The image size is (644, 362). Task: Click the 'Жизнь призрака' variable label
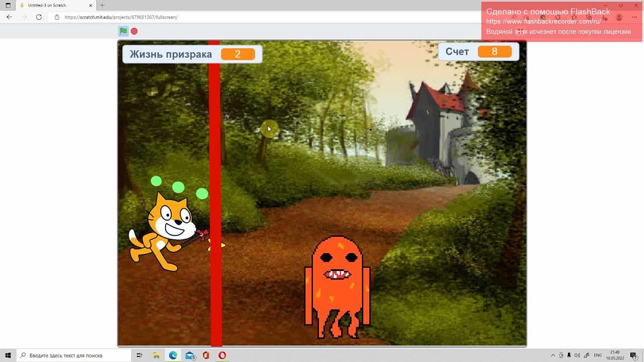click(x=171, y=54)
